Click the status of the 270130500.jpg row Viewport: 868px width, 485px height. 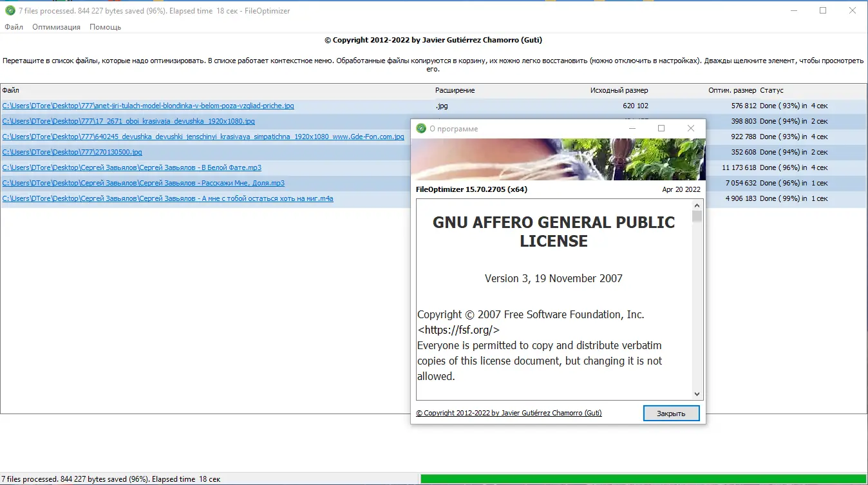coord(794,152)
